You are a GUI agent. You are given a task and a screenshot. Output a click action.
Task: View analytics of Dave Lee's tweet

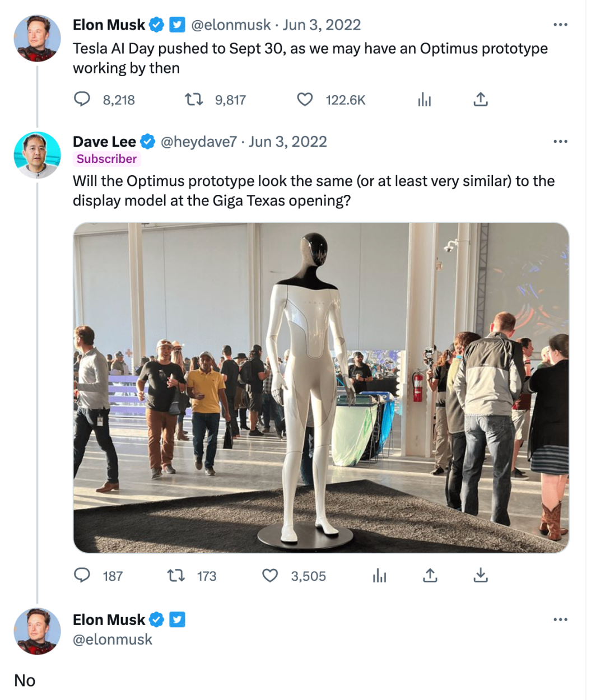pyautogui.click(x=379, y=575)
